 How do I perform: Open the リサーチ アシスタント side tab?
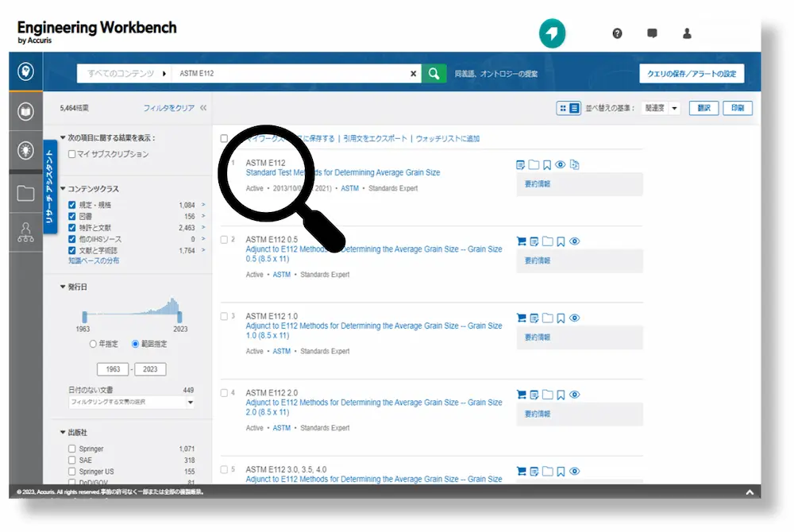point(49,187)
